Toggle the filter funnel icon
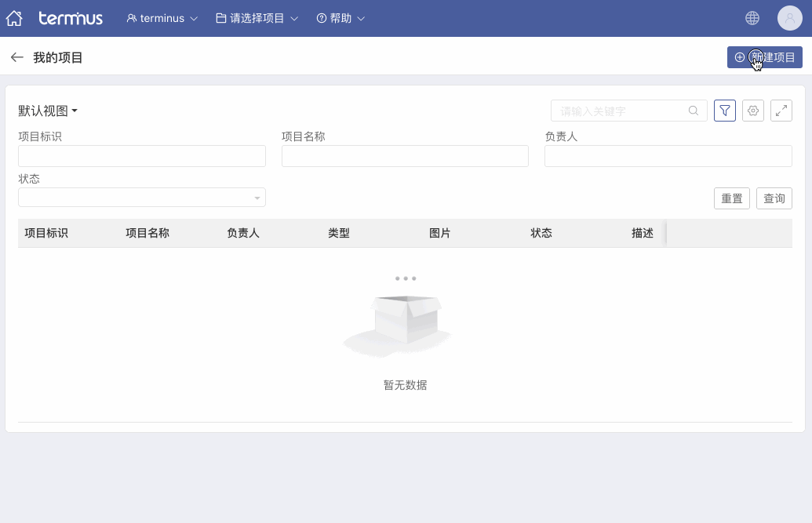The height and width of the screenshot is (523, 812). point(725,111)
